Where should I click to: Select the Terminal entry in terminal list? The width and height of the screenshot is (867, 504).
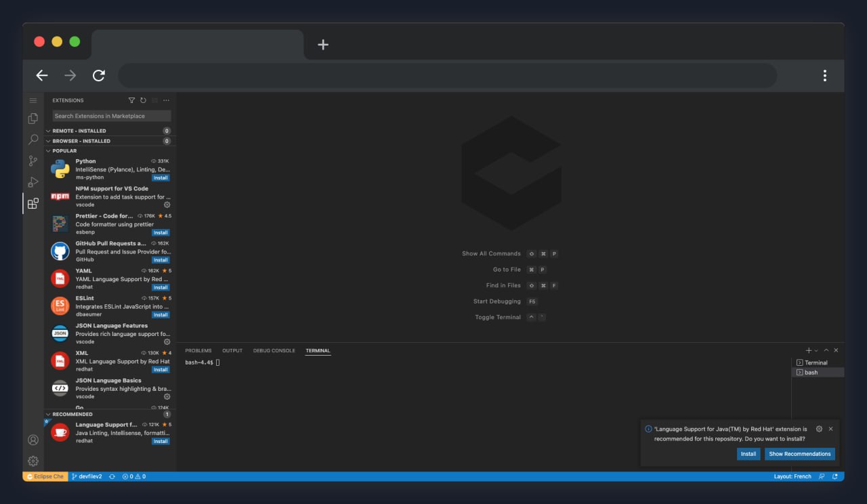coord(818,362)
